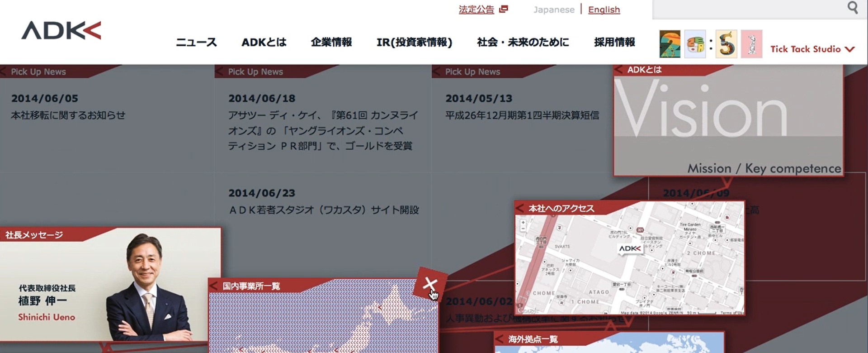Click the Pick Up News label above 2014/06/18
This screenshot has height=353, width=868.
point(255,72)
